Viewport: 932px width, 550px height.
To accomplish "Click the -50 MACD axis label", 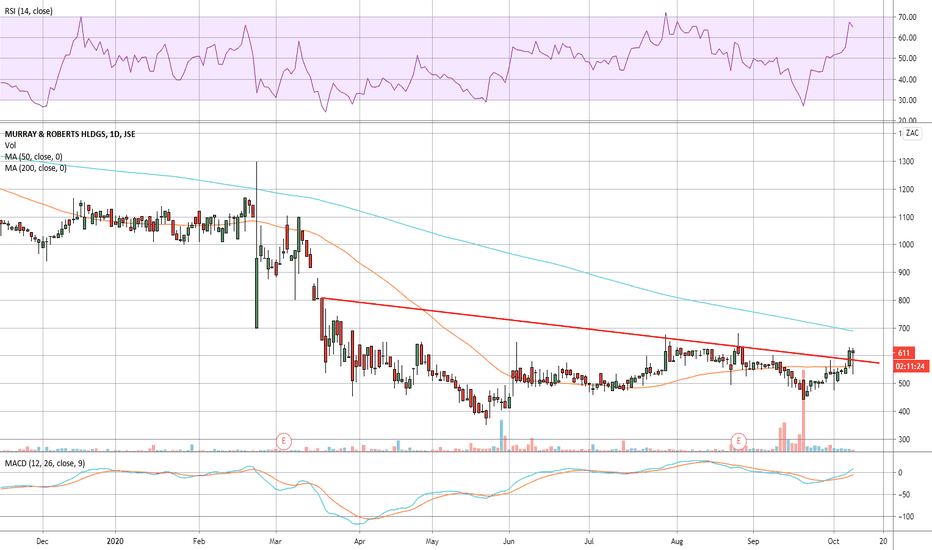I will coord(903,495).
